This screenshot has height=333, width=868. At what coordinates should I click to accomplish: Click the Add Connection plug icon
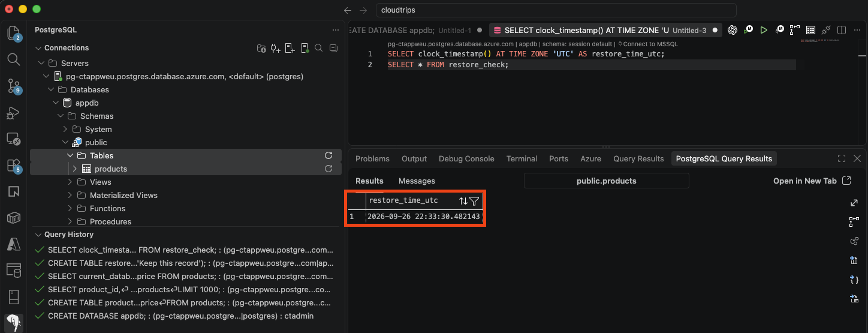click(276, 48)
